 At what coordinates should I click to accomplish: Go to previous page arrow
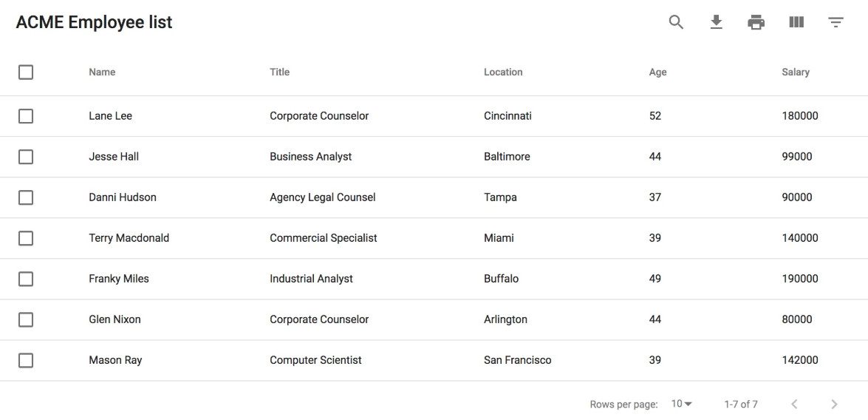(x=794, y=404)
